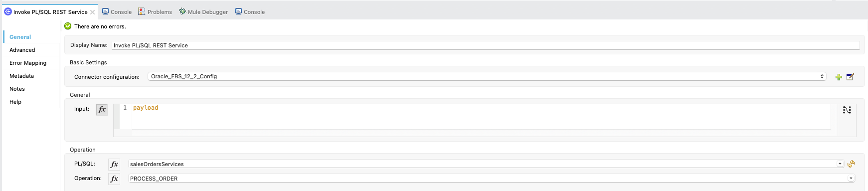Click the Display Name text field

pos(486,45)
